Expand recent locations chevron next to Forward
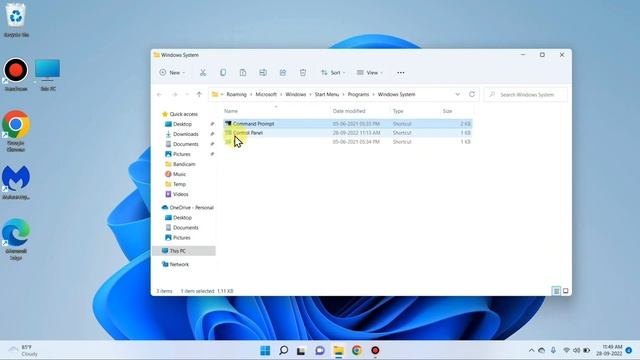The image size is (640, 360). click(187, 94)
